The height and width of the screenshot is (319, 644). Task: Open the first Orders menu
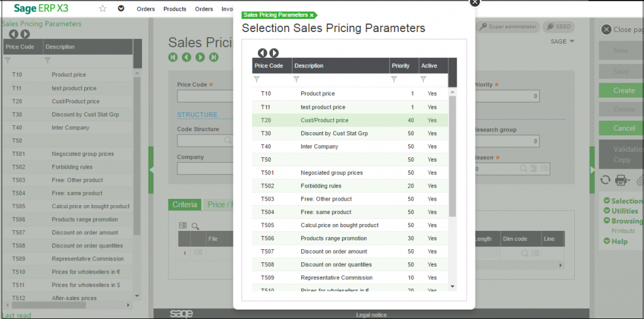(x=146, y=9)
